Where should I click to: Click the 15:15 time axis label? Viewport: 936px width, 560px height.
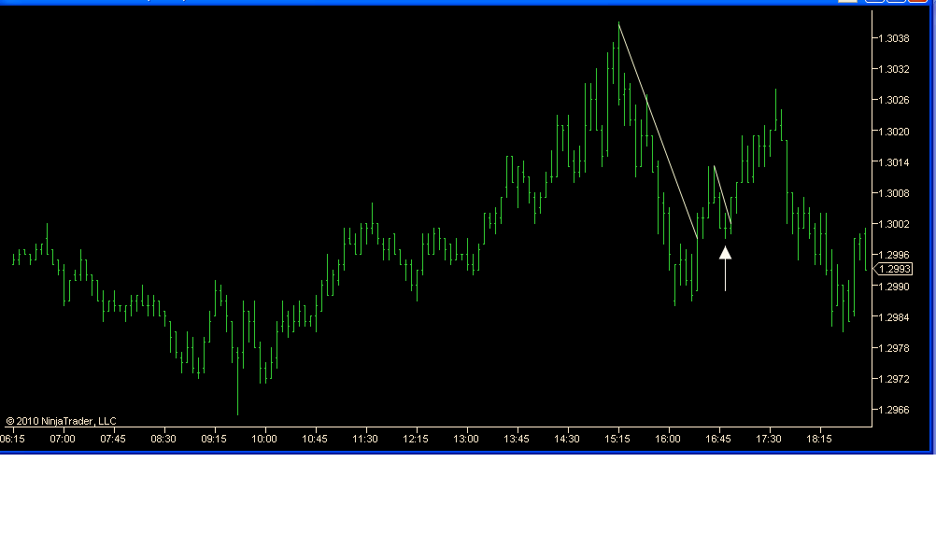coord(617,439)
